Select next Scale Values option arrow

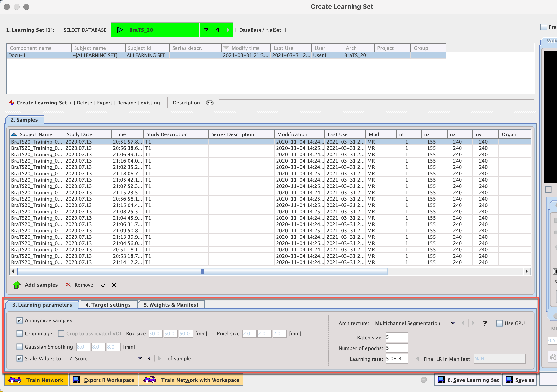160,358
